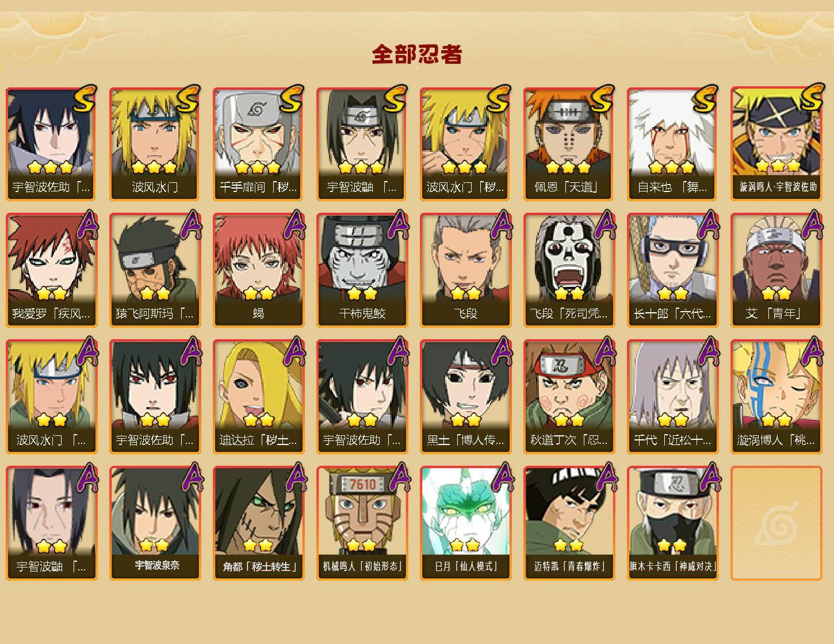Choose the 机械鸣人「初始形态」 card
The image size is (834, 644).
[x=362, y=523]
